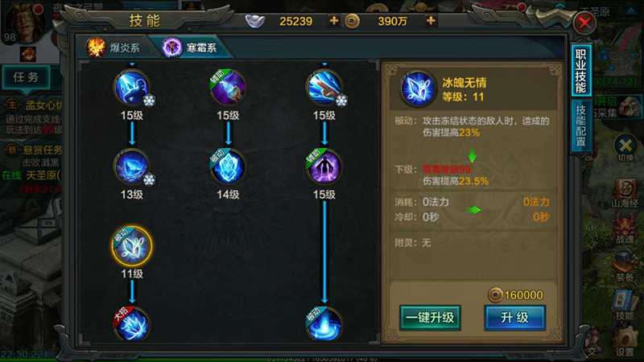Select the purple 15级 support figure skill
Screen dimensions: 644x362
(324, 167)
